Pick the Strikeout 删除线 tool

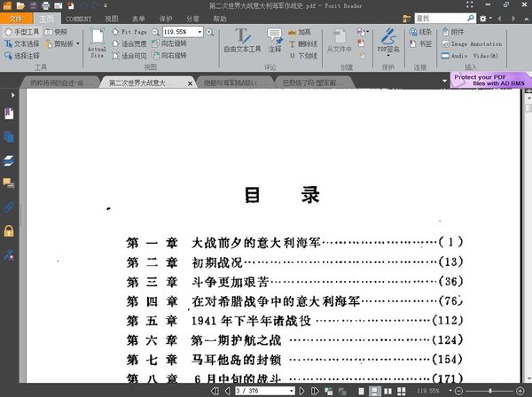[x=302, y=43]
